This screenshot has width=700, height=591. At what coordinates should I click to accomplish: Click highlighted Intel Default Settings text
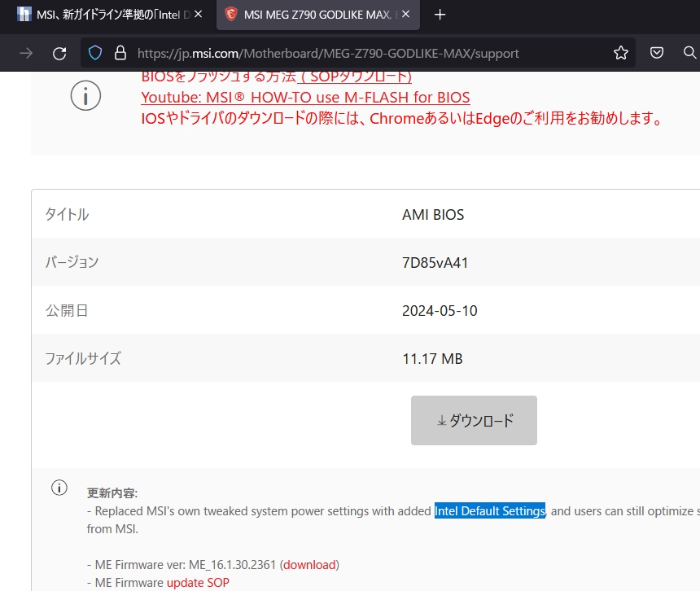point(490,510)
